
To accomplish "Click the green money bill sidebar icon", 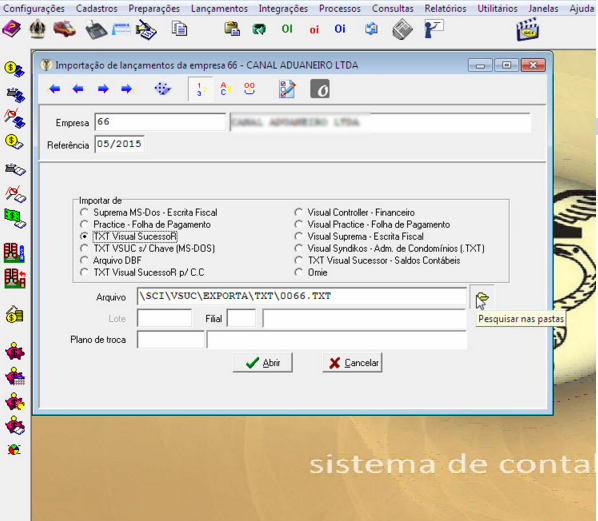I will click(15, 219).
